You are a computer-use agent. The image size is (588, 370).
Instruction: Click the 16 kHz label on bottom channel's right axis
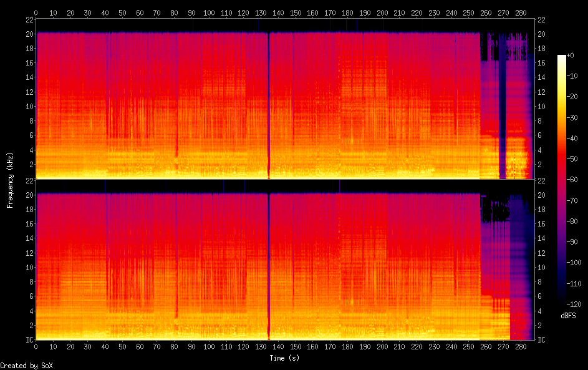pos(541,224)
